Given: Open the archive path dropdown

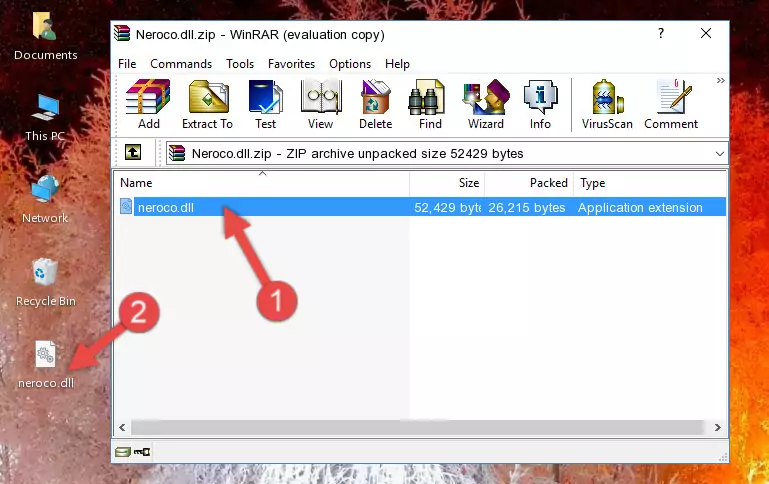Looking at the screenshot, I should 719,154.
